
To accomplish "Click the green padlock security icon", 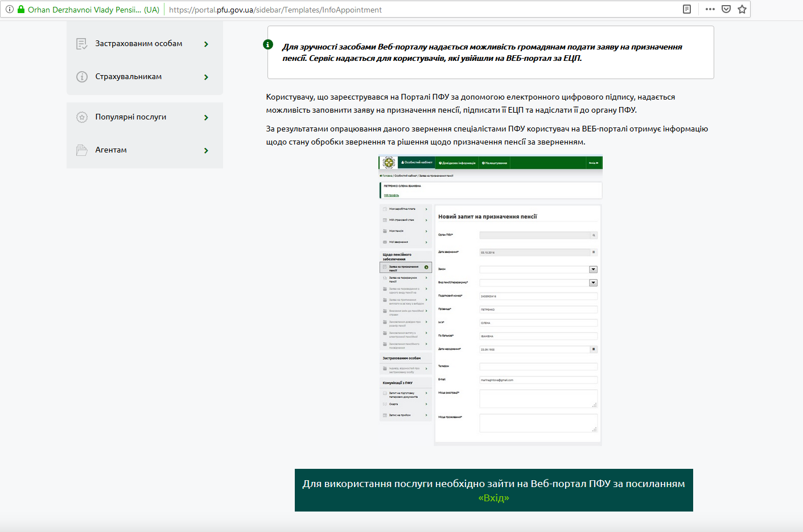I will click(21, 9).
